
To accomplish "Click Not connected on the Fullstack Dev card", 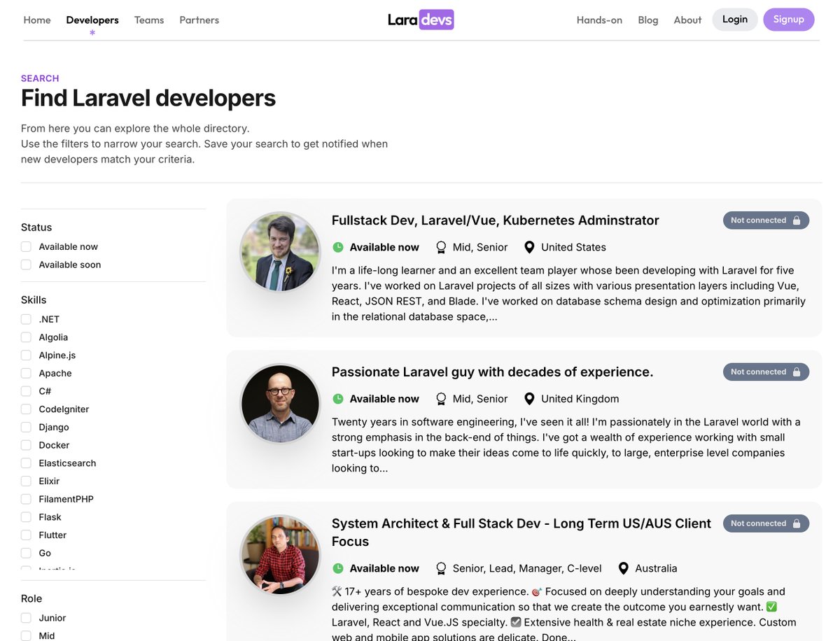I will [x=766, y=220].
